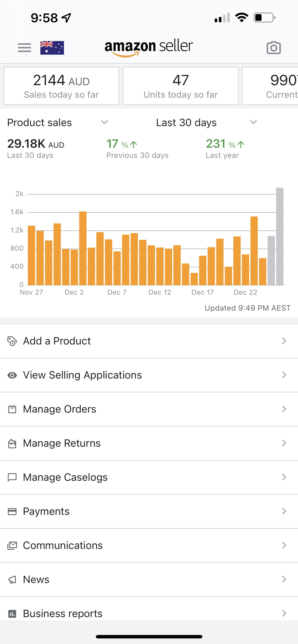This screenshot has width=298, height=644.
Task: Tap the Payments credit card icon
Action: 12,511
